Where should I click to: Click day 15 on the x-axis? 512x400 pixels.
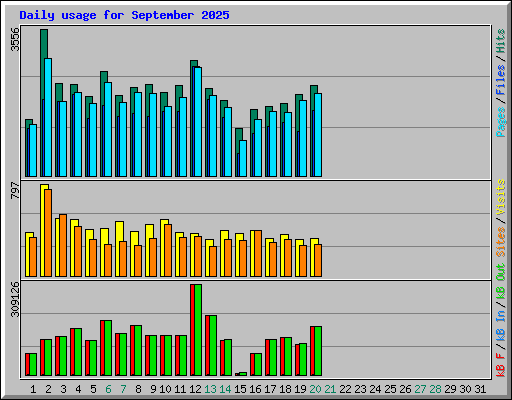point(240,389)
